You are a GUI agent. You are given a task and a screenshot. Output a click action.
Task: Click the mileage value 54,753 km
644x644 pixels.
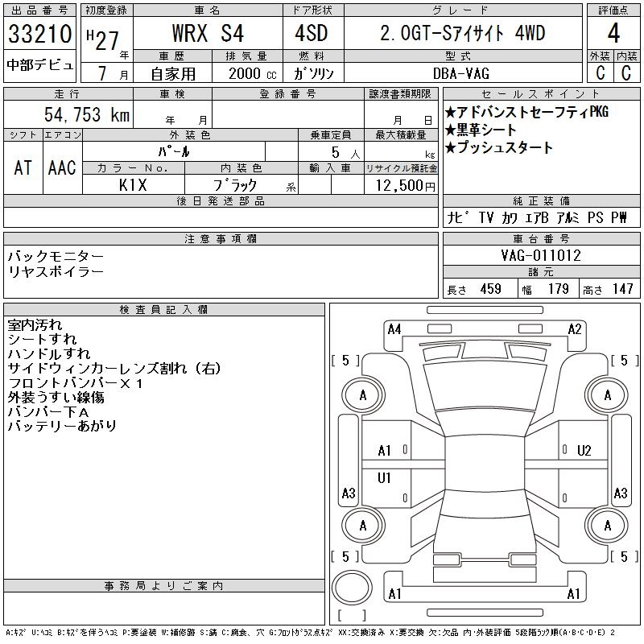coord(83,115)
